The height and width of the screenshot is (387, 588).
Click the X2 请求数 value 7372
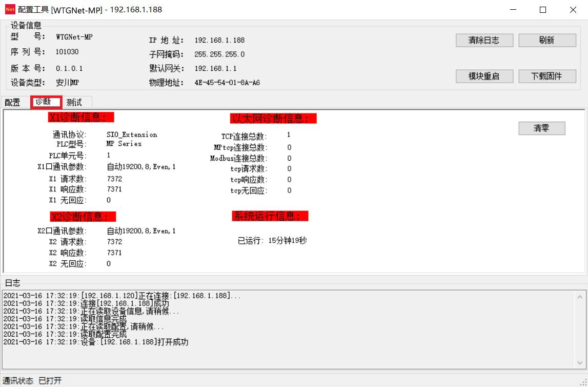point(114,242)
